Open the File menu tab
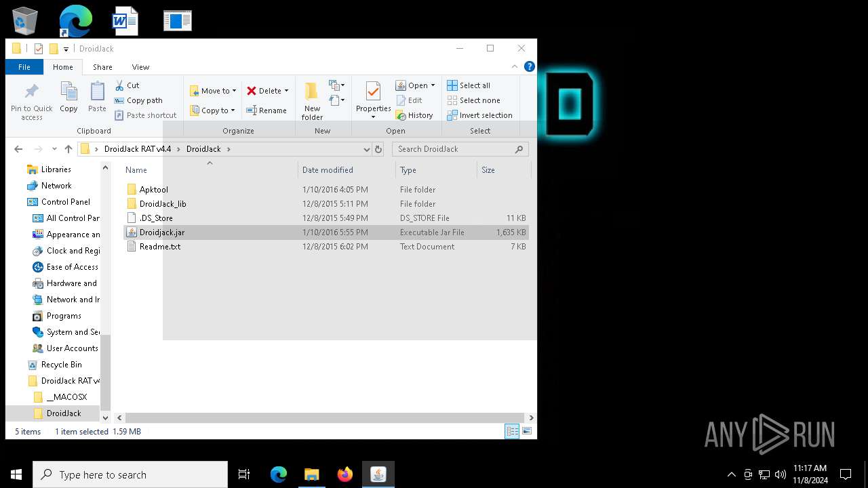868x488 pixels. (24, 67)
